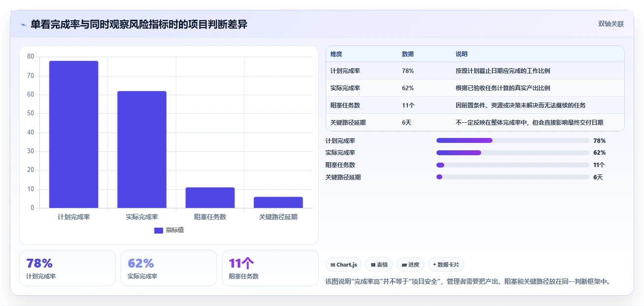Click description starting with 不一定反映在整体完成率中

529,123
